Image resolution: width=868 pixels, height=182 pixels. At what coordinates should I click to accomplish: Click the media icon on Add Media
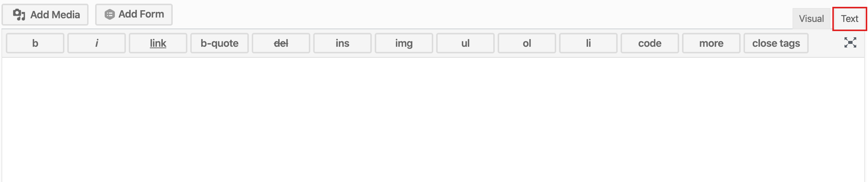pyautogui.click(x=19, y=15)
